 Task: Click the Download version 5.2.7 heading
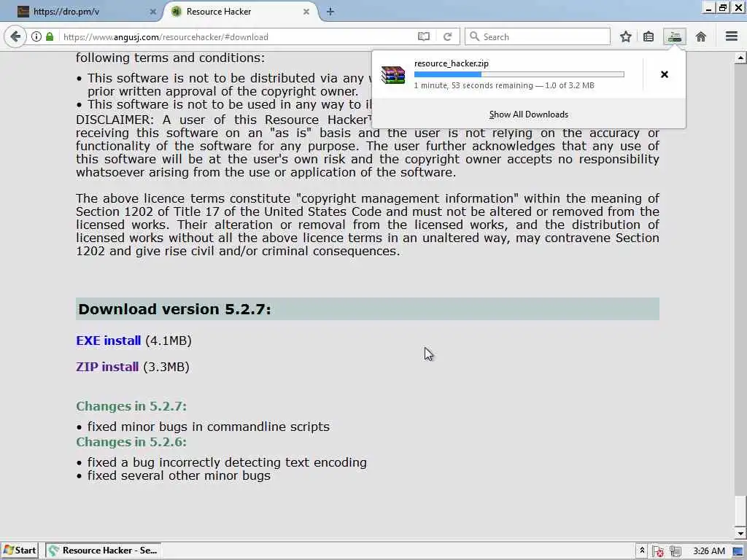[x=174, y=309]
